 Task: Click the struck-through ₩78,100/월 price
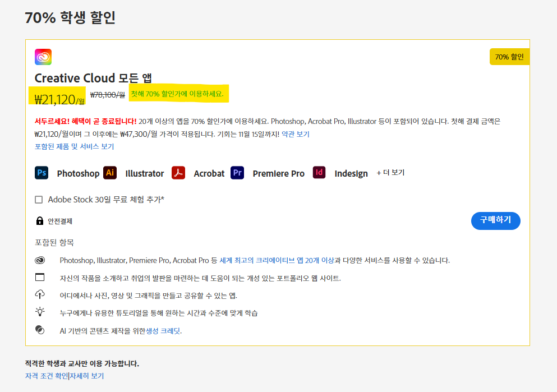coord(108,95)
